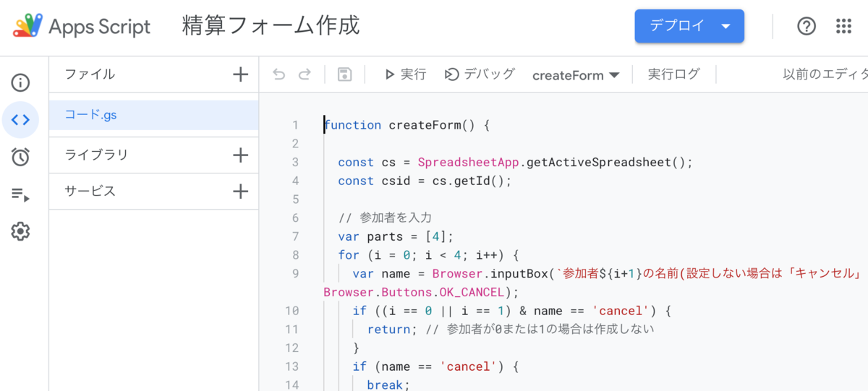Run the script with 実行 button
868x391 pixels.
point(405,74)
